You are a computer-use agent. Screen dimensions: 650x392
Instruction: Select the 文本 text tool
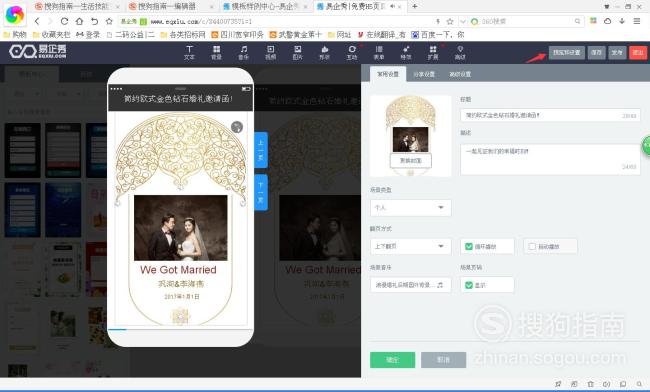coord(189,53)
